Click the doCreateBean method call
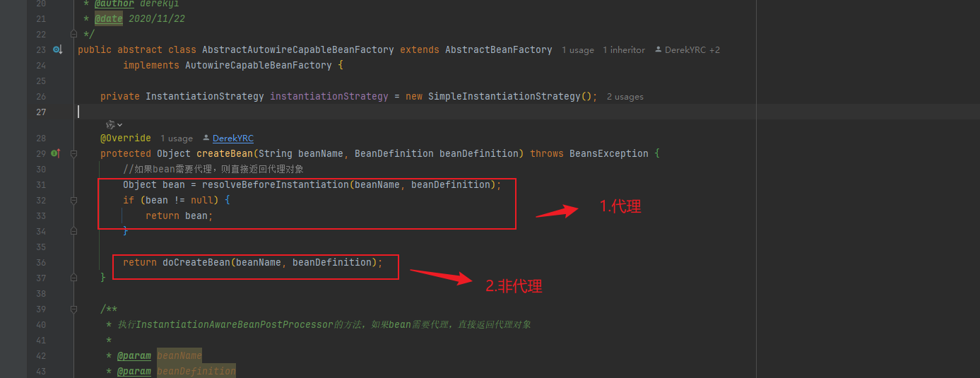Viewport: 980px width, 378px height. tap(196, 262)
